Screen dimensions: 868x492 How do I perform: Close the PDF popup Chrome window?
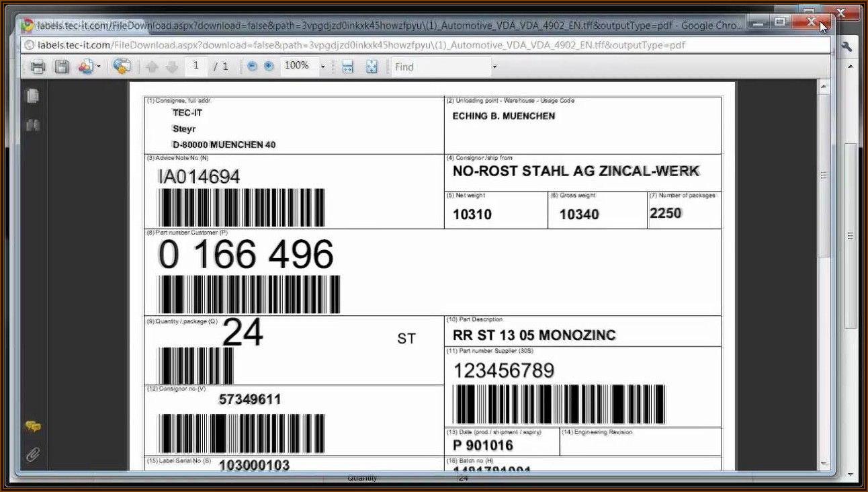tap(812, 22)
